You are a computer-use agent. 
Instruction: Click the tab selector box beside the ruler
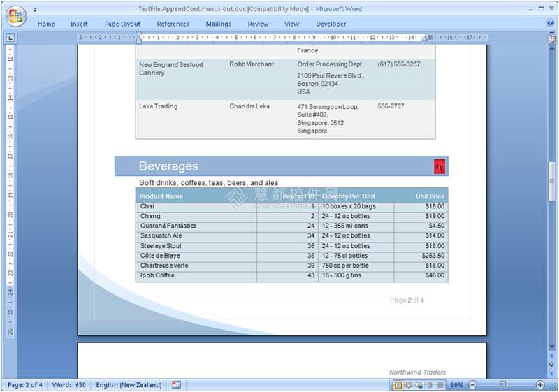click(10, 38)
